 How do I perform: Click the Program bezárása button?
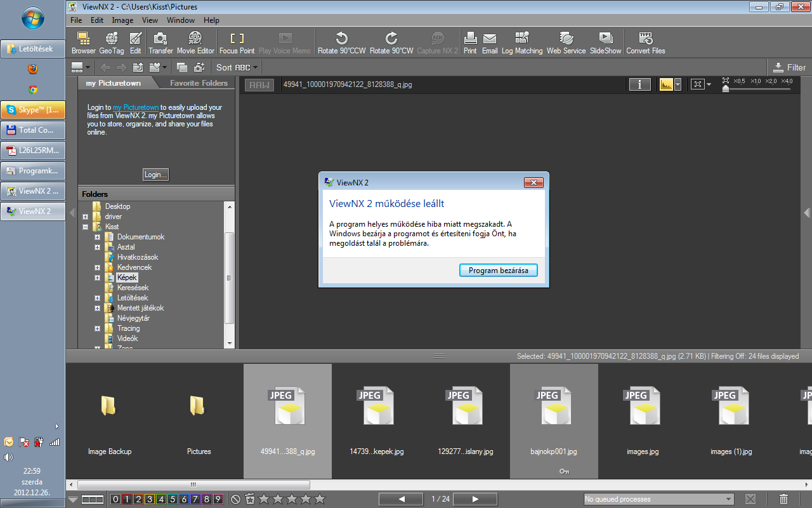click(x=499, y=271)
